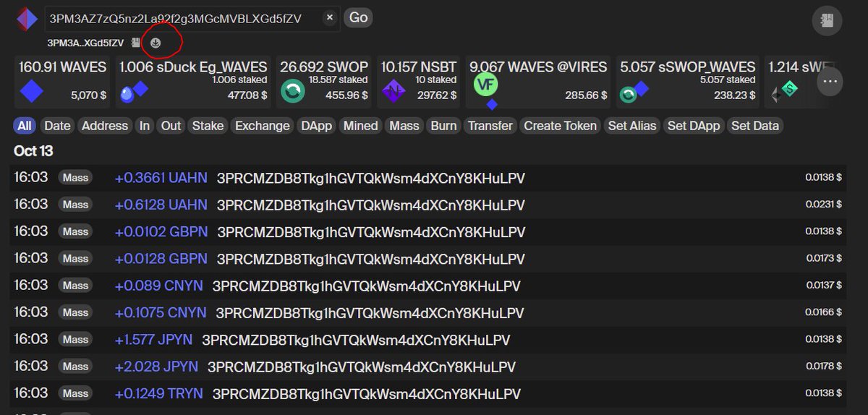Filter by Mined transactions

[x=360, y=126]
